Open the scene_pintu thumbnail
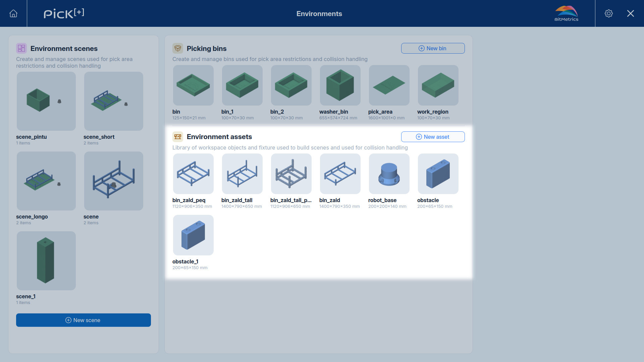The width and height of the screenshot is (644, 362). (46, 101)
